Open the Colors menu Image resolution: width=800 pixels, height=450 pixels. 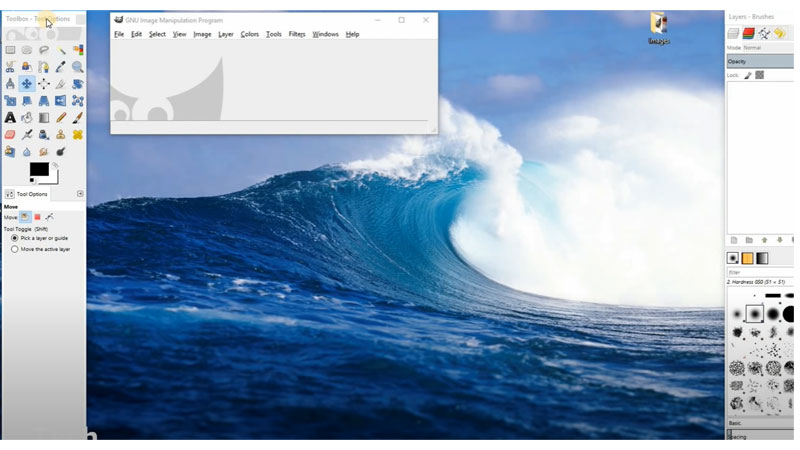249,34
